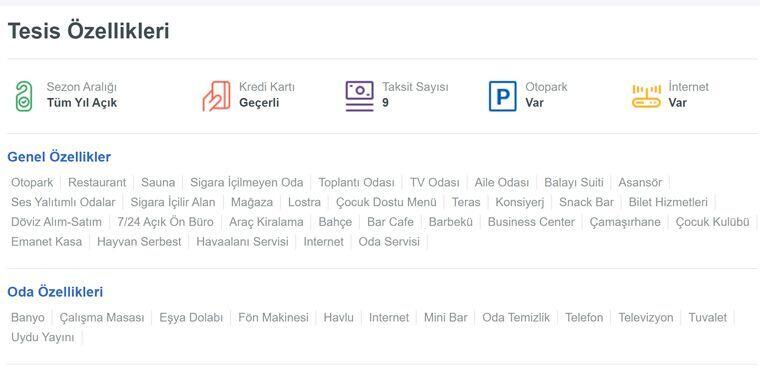This screenshot has width=760, height=380.
Task: Click 'Sigara İçilir Alan' feature
Action: click(x=173, y=202)
